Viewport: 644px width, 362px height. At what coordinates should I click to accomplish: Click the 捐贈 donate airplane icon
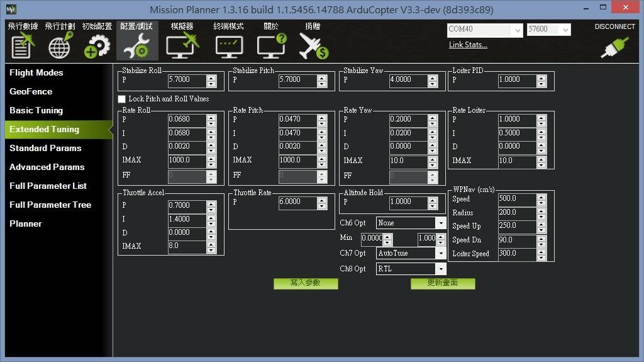pos(313,45)
